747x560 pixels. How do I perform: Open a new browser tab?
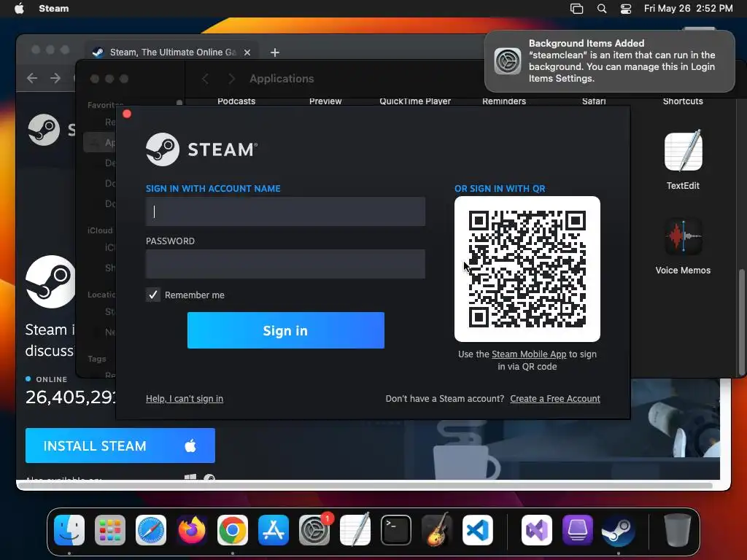(275, 52)
